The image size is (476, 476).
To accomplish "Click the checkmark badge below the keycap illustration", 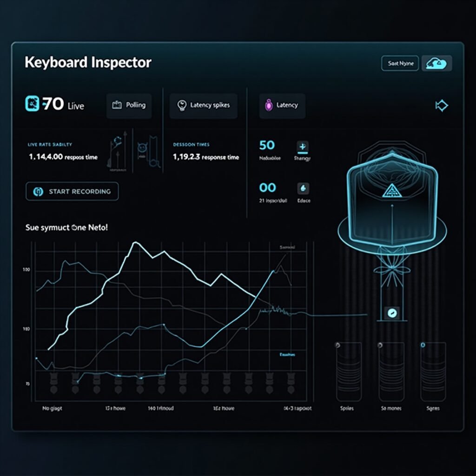I will 392,313.
